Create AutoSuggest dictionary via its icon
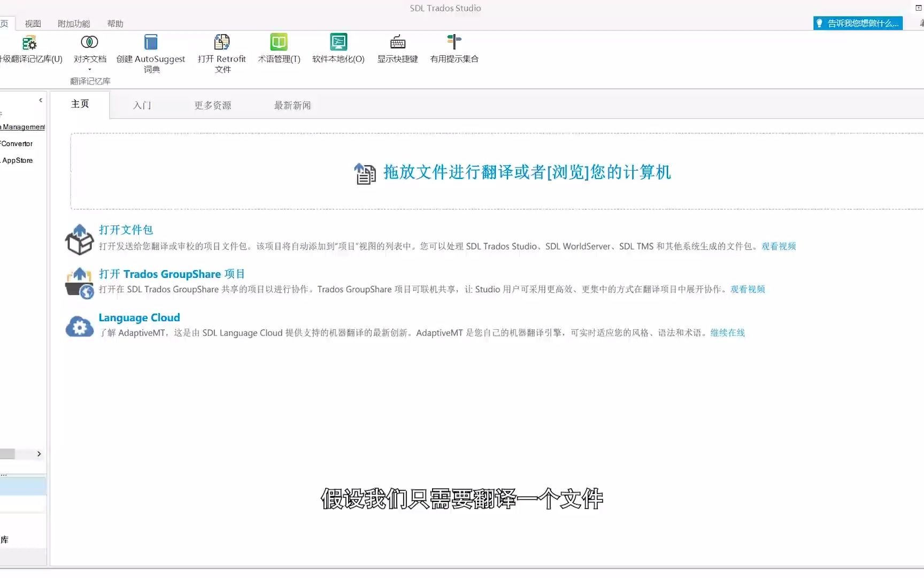 point(151,42)
